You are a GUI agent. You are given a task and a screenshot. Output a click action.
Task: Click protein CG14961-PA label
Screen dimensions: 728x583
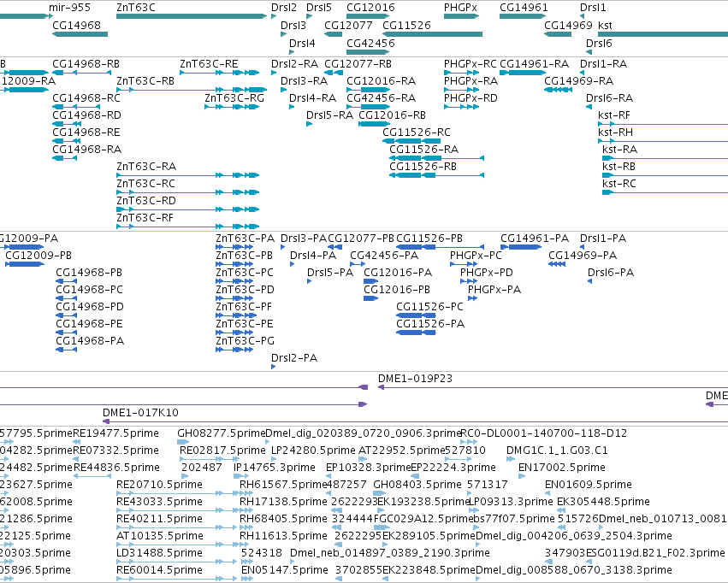point(535,238)
